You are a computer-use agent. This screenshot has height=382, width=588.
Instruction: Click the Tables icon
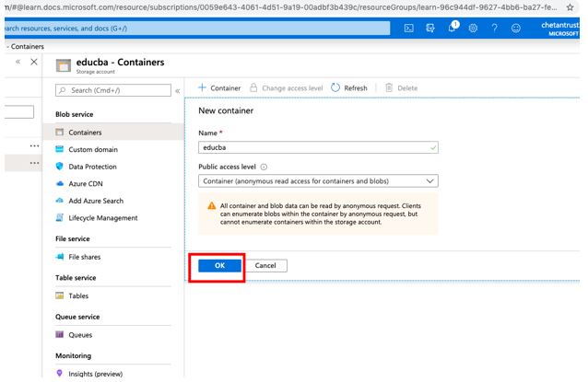coord(59,295)
